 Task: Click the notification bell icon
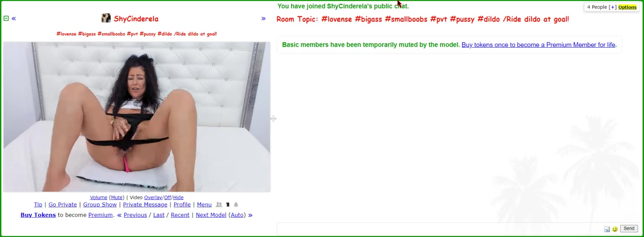click(236, 205)
